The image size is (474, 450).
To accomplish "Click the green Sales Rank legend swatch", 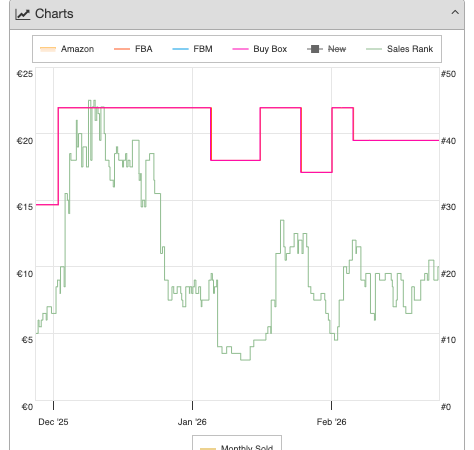I will click(374, 49).
